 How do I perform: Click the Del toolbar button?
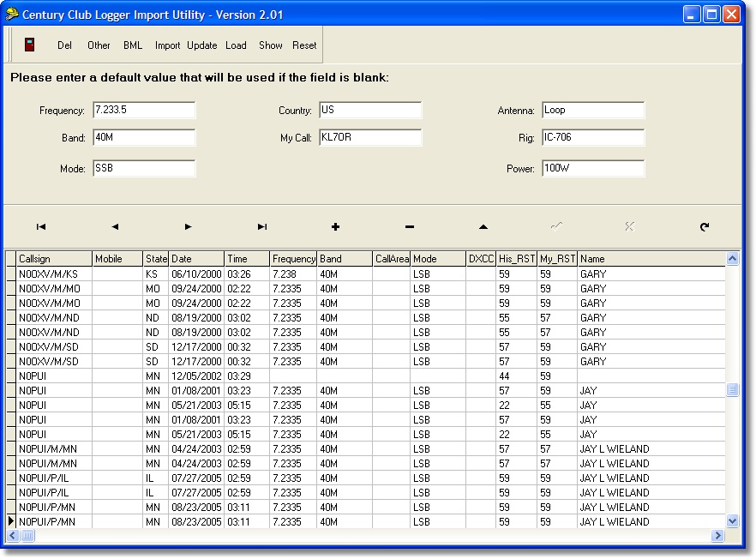[64, 45]
